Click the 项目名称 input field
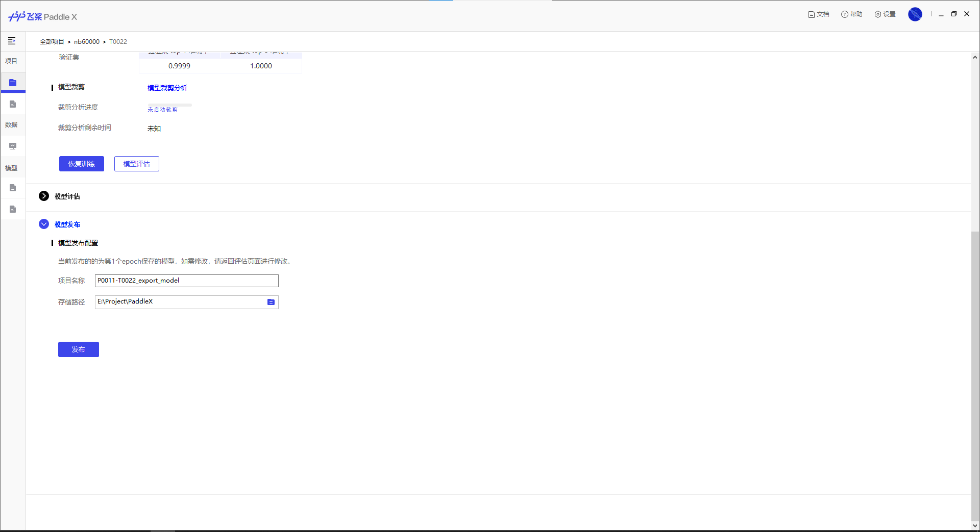980x532 pixels. click(186, 281)
